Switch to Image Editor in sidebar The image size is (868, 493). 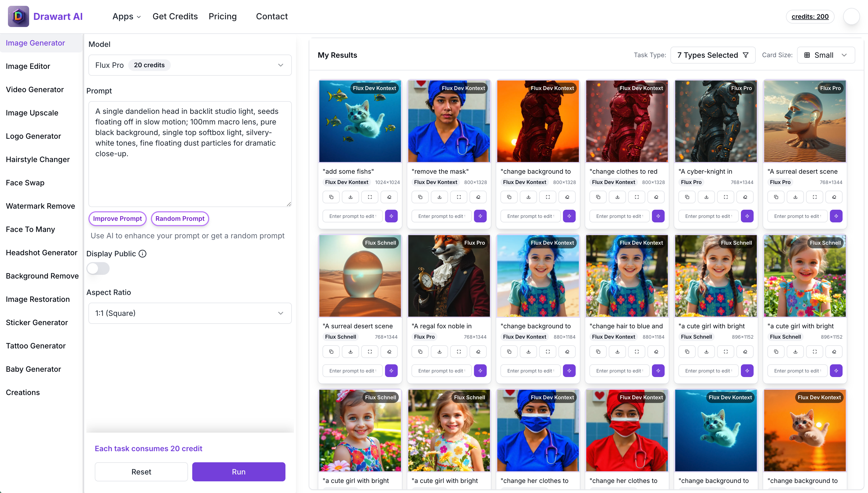pyautogui.click(x=28, y=66)
